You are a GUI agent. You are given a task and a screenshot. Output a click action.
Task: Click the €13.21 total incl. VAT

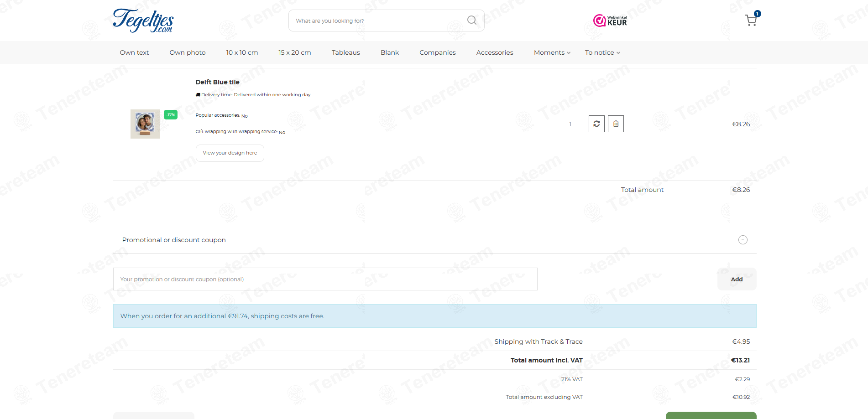(x=740, y=360)
